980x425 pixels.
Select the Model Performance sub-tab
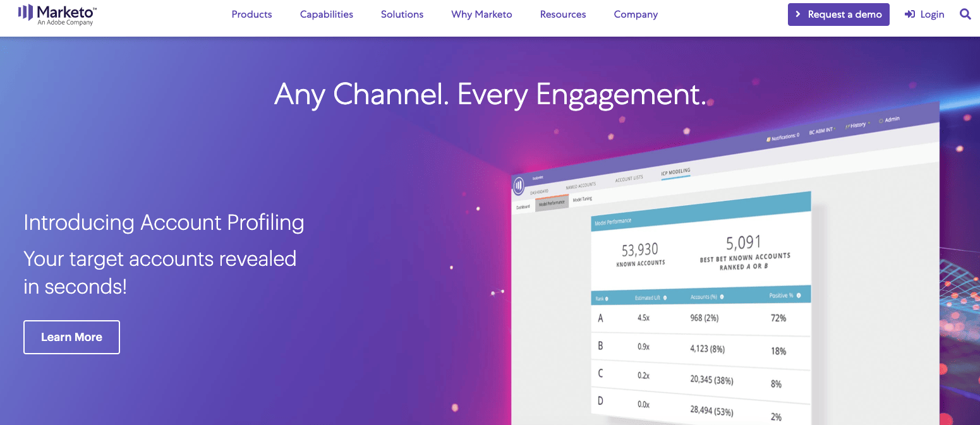(x=552, y=203)
